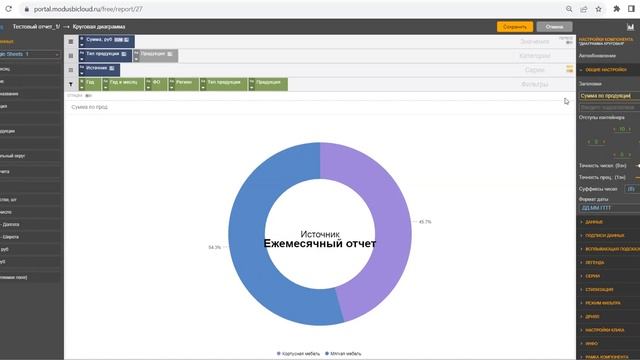Click the Отмена button
The width and height of the screenshot is (640, 360).
tap(554, 27)
